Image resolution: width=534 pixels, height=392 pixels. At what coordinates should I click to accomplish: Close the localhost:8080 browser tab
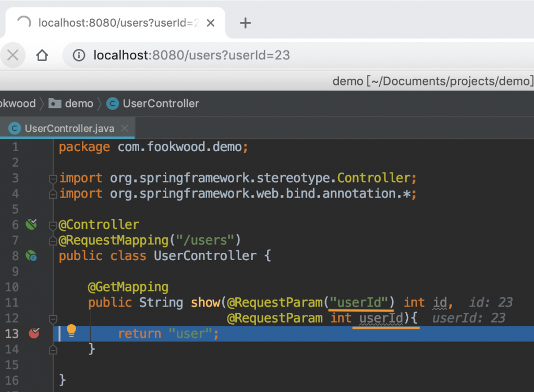coord(211,23)
